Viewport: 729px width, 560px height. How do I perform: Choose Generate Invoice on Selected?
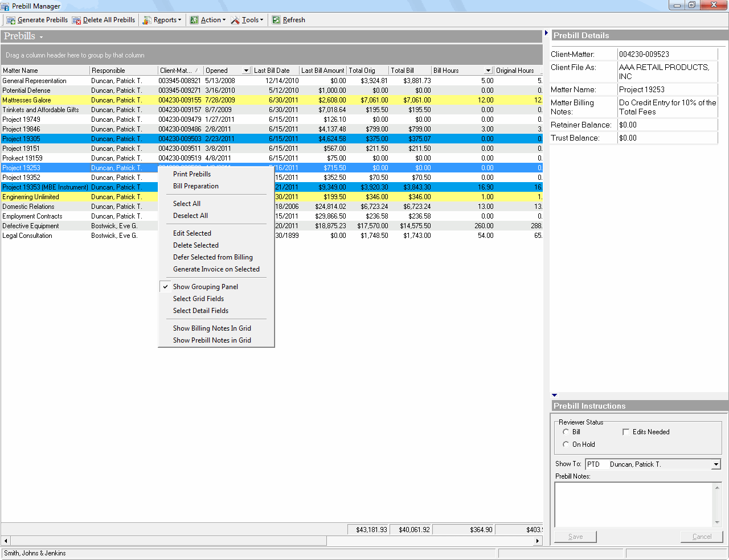click(x=216, y=269)
